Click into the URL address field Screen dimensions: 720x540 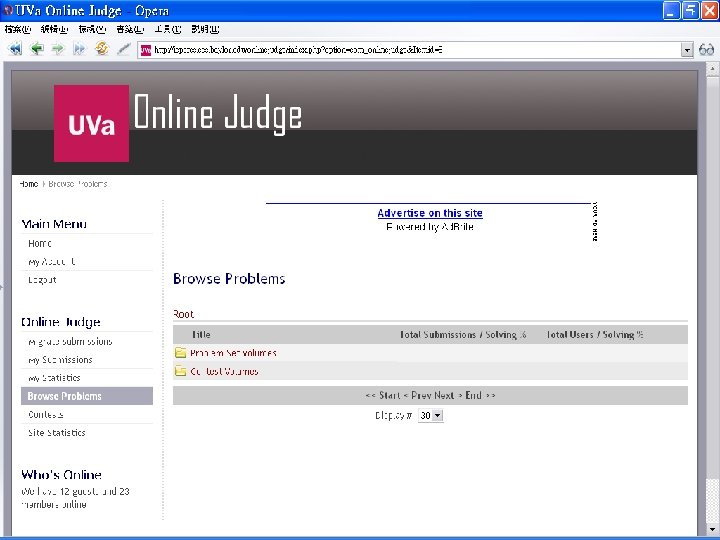click(x=409, y=50)
